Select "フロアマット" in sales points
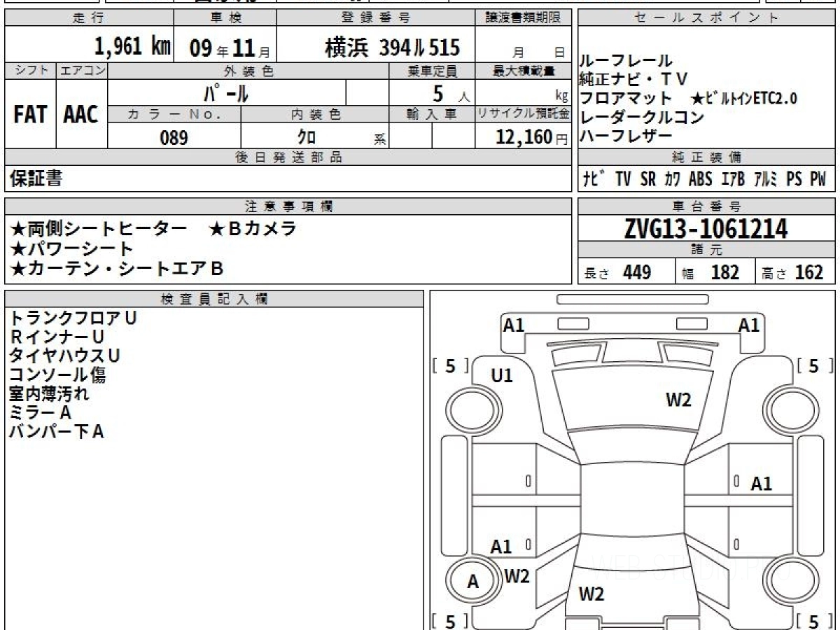The height and width of the screenshot is (630, 840). (x=626, y=98)
